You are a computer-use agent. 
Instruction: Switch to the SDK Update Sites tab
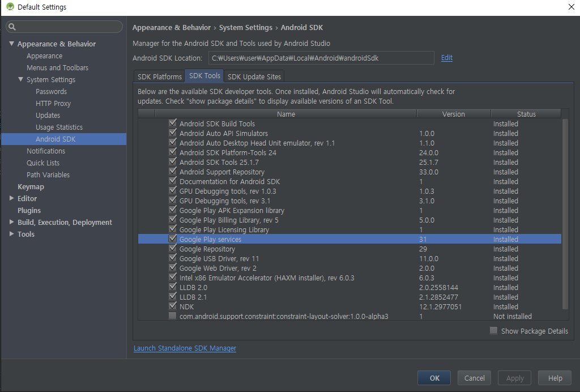point(254,76)
